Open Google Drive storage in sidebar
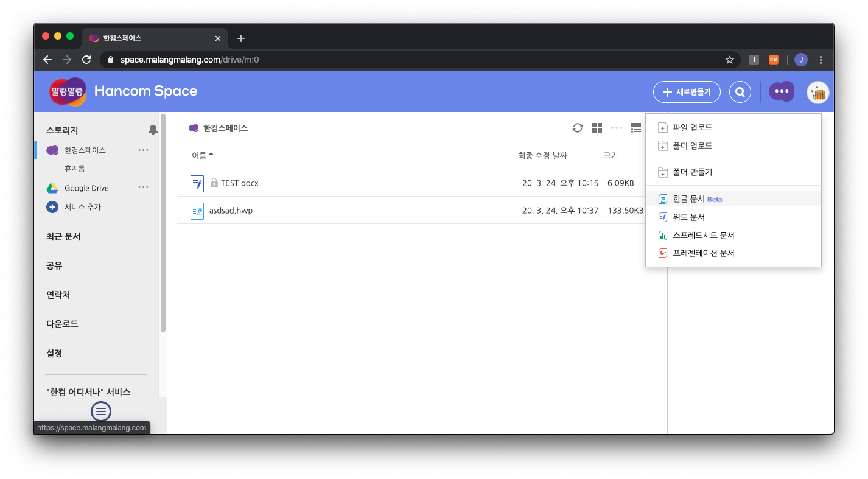Image resolution: width=868 pixels, height=479 pixels. pyautogui.click(x=86, y=188)
